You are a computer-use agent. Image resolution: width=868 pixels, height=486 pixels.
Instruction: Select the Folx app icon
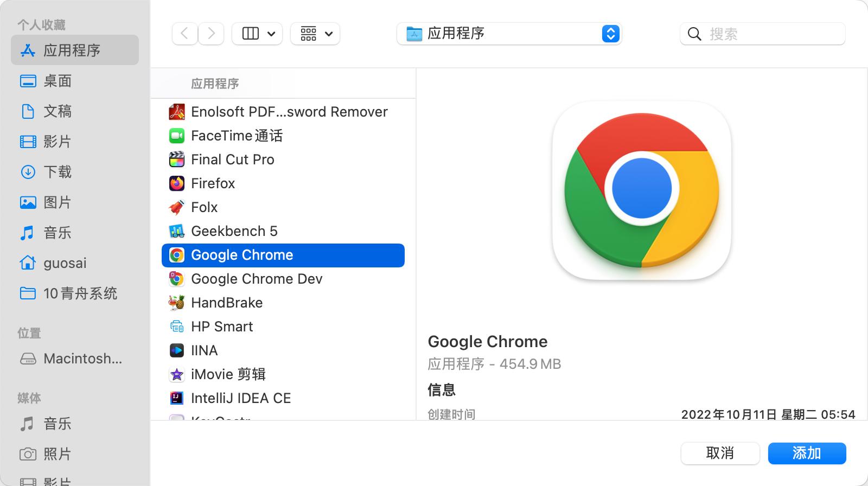[x=176, y=207]
